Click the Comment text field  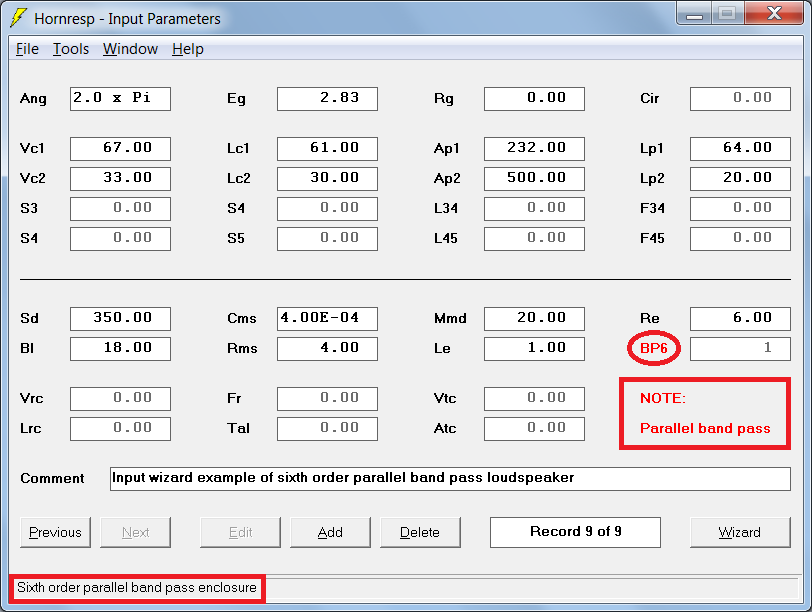coord(450,478)
